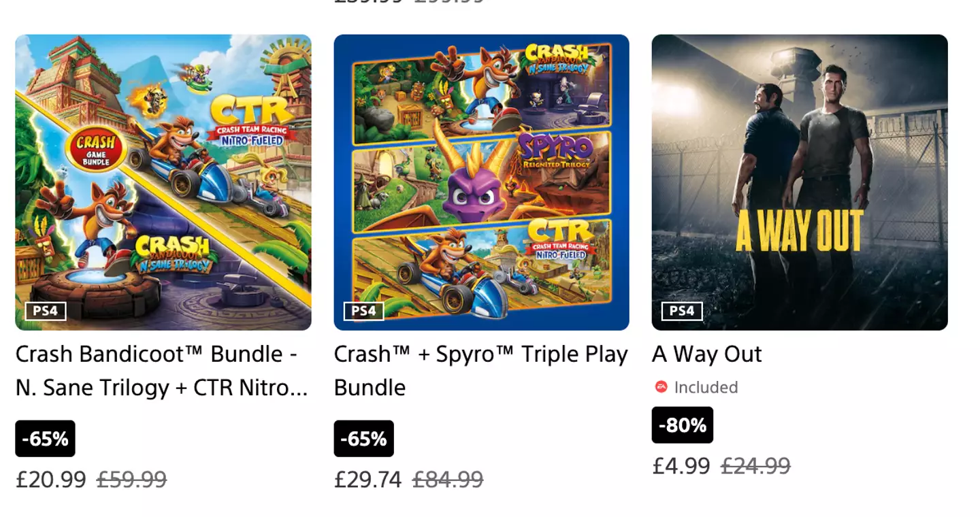Viewport: 980px width, 517px height.
Task: Click the £4.99 sale price
Action: point(681,466)
